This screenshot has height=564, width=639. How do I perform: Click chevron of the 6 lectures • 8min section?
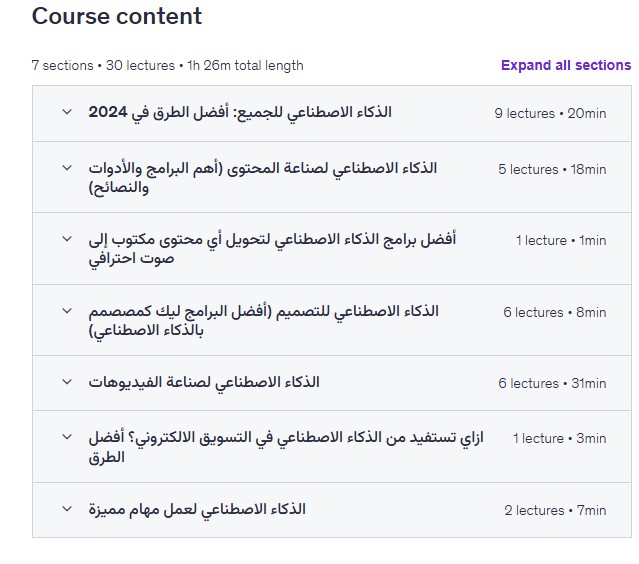click(x=67, y=311)
